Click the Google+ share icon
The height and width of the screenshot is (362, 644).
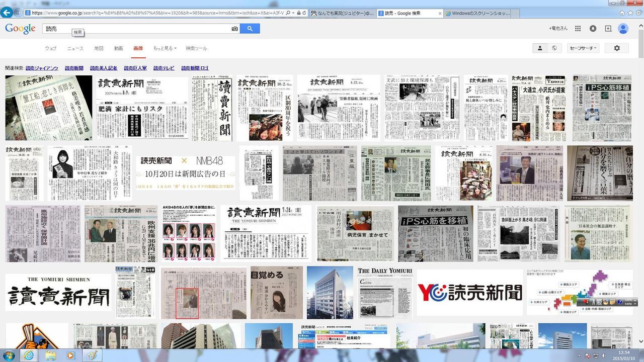click(x=608, y=29)
